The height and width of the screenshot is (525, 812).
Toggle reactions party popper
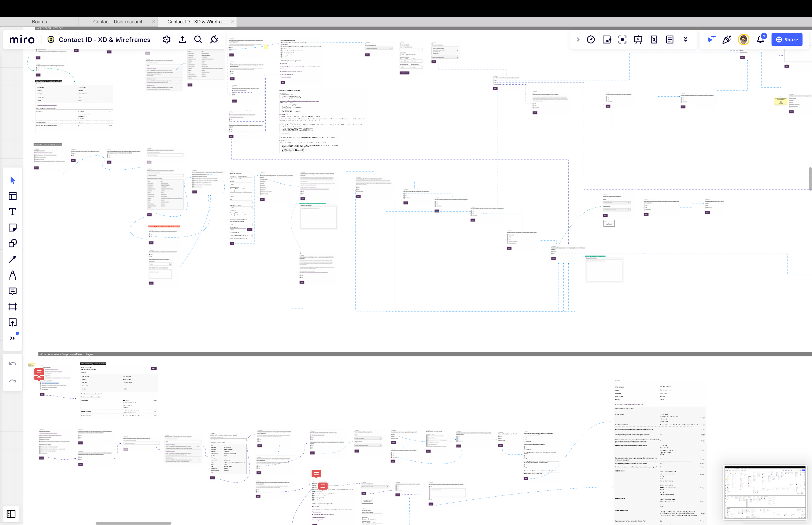pos(727,40)
